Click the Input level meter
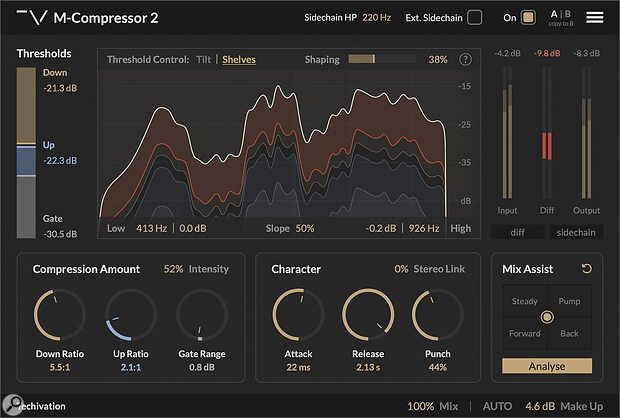The image size is (620, 418). pos(507,132)
